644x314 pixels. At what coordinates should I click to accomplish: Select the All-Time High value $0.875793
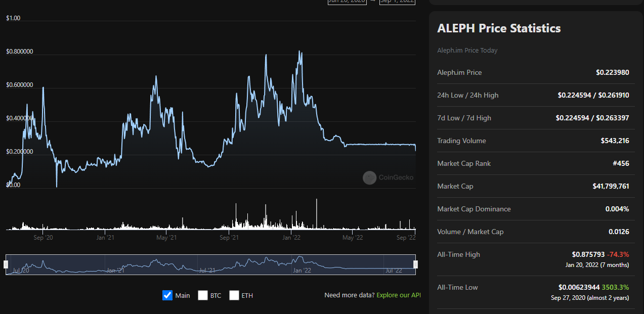click(x=588, y=254)
